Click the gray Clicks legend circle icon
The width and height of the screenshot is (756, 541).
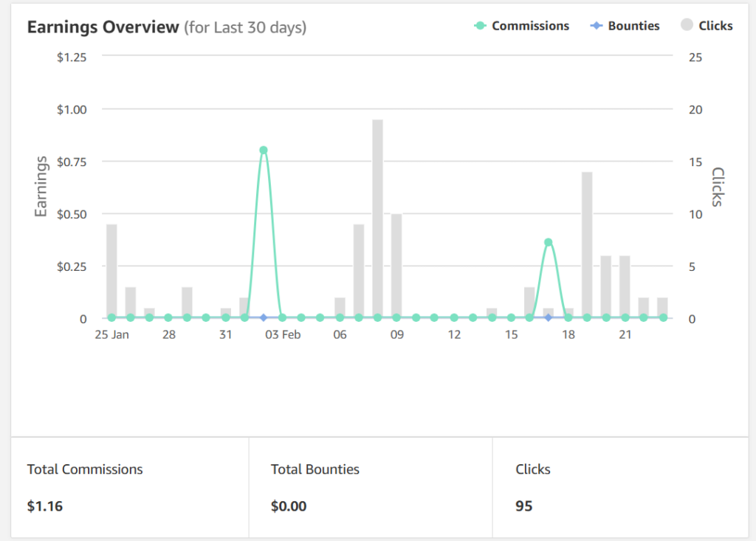tap(687, 26)
